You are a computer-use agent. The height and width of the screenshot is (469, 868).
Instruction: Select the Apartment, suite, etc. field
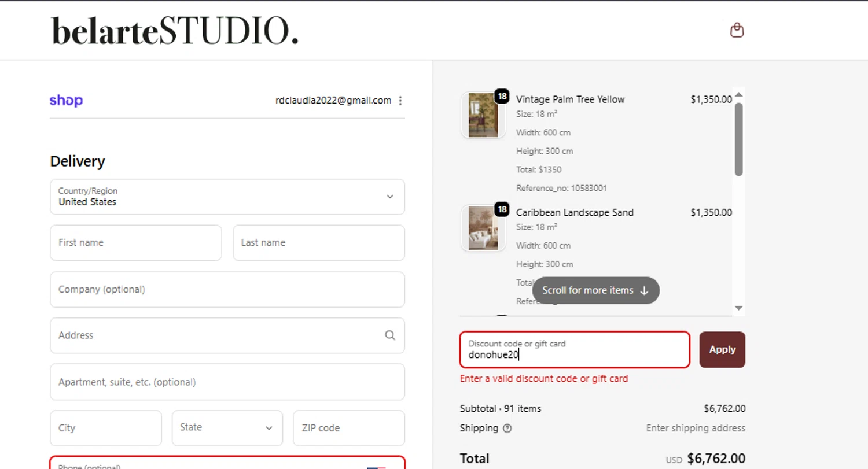227,382
